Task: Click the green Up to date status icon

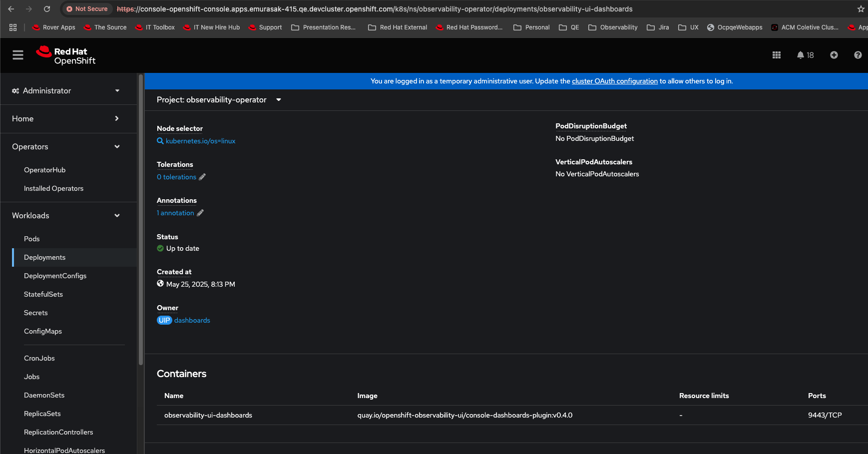Action: tap(160, 248)
